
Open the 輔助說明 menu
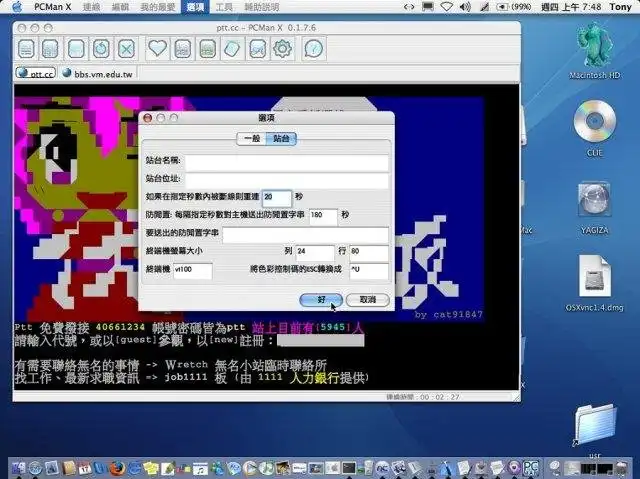(x=262, y=7)
